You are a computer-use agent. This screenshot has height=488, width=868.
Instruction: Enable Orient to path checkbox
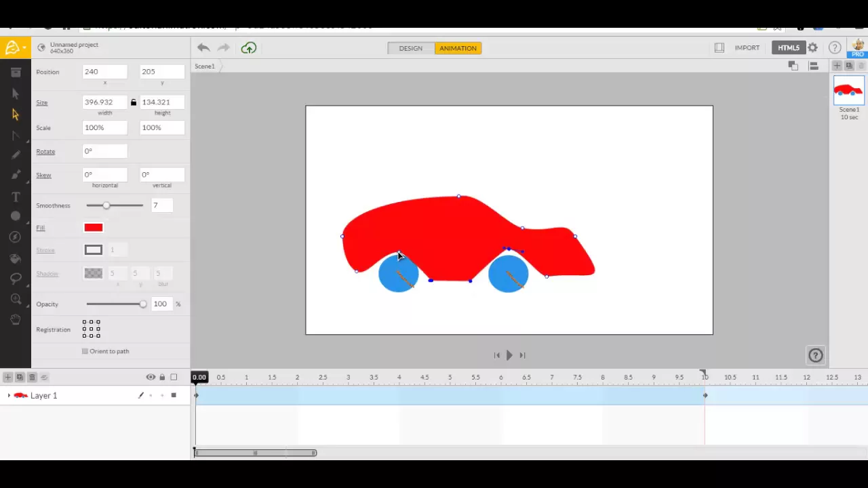(85, 351)
